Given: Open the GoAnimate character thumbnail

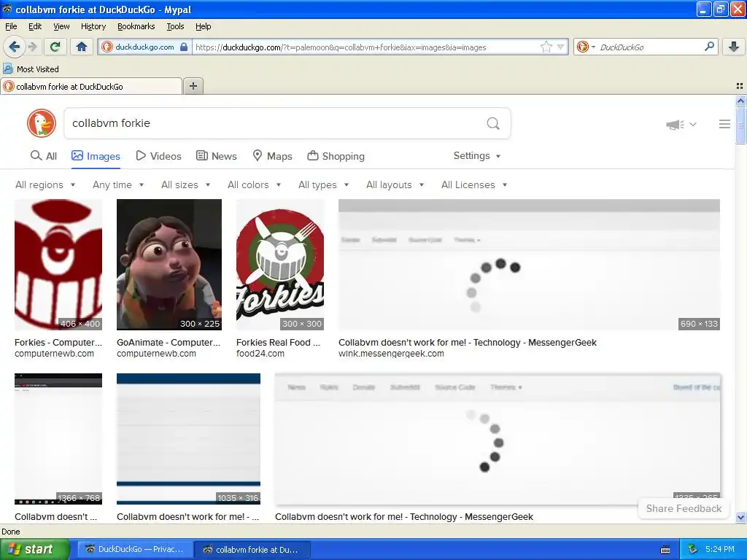Looking at the screenshot, I should click(169, 264).
